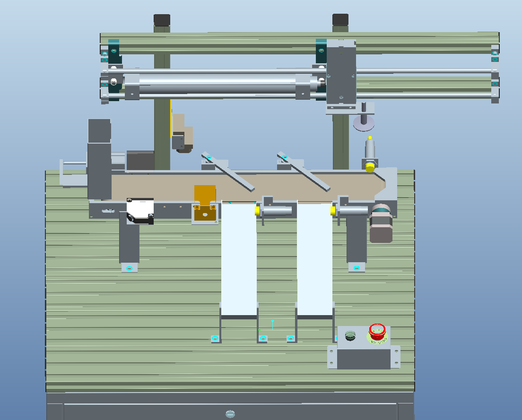
Task: Select the green push button on control box
Action: 350,335
